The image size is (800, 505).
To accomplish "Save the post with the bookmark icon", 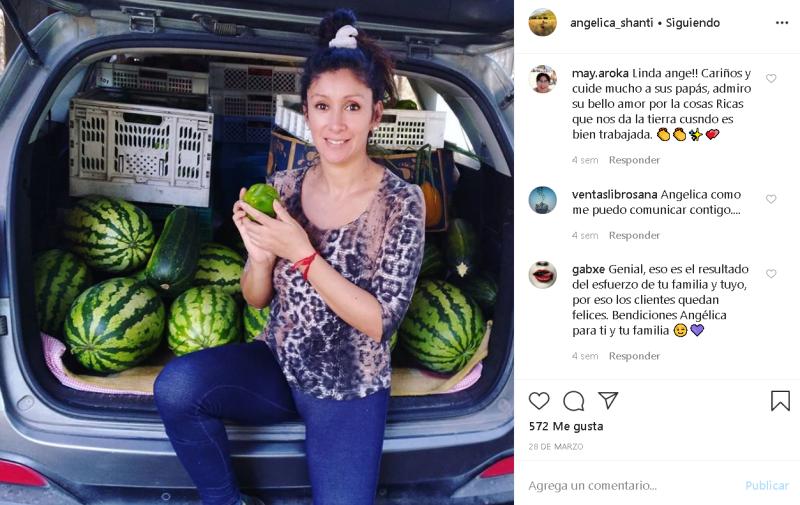I will 780,401.
